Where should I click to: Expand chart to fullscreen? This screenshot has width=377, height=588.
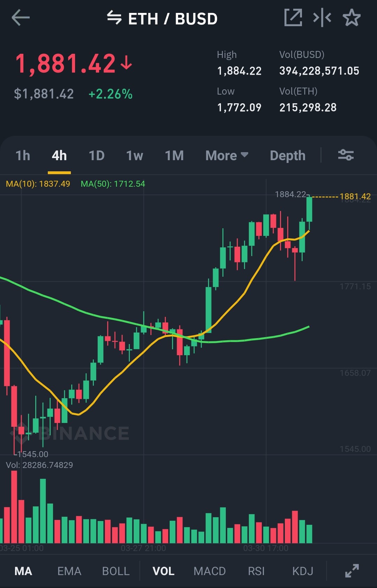pos(352,571)
